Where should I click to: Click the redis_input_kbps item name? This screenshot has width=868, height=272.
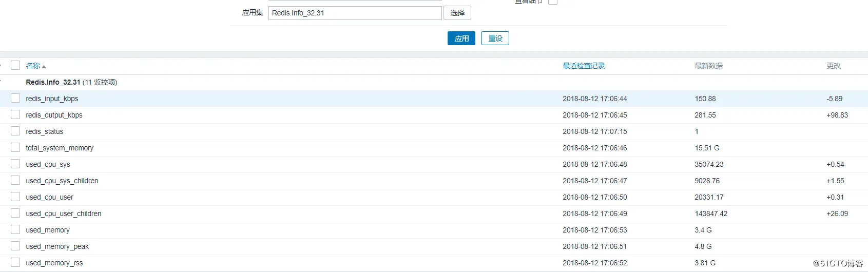tap(52, 99)
